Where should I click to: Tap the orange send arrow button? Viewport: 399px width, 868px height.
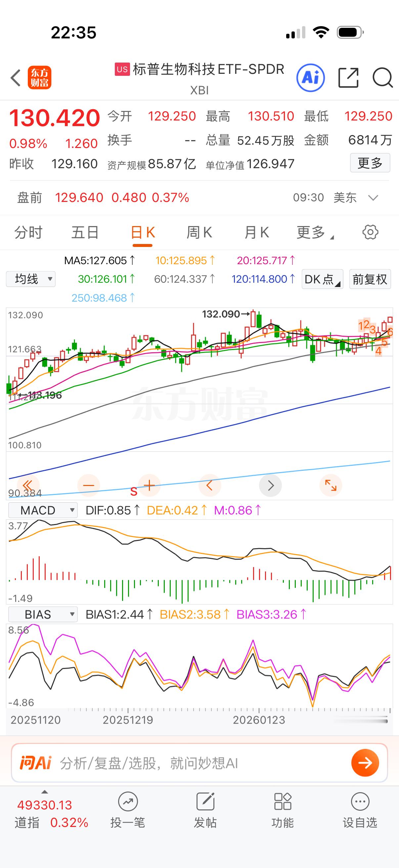[x=365, y=762]
